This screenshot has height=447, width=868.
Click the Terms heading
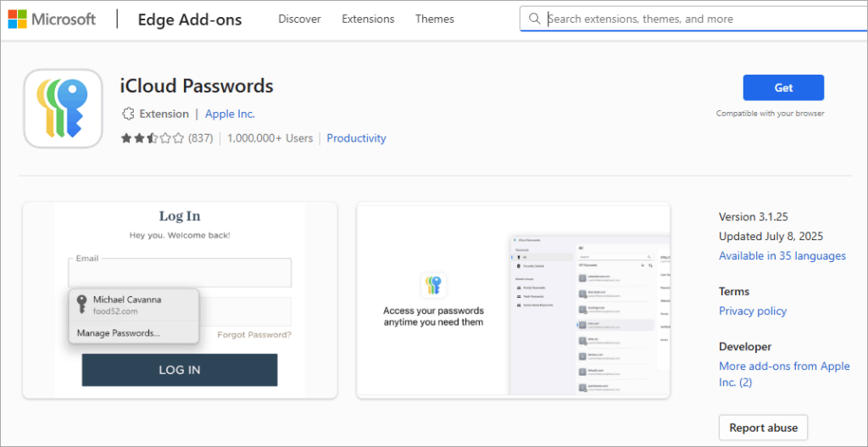click(x=734, y=291)
